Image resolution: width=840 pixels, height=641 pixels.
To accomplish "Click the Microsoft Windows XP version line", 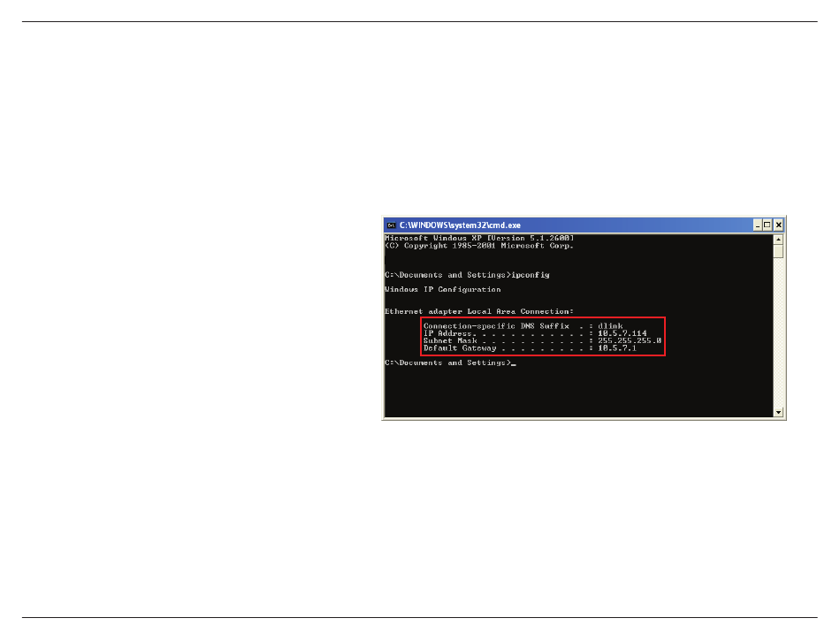I will click(479, 238).
